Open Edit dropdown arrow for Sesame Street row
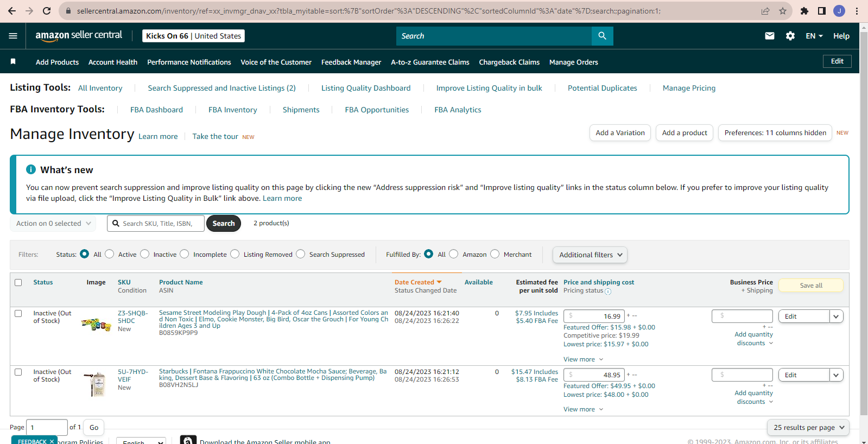 (x=837, y=316)
